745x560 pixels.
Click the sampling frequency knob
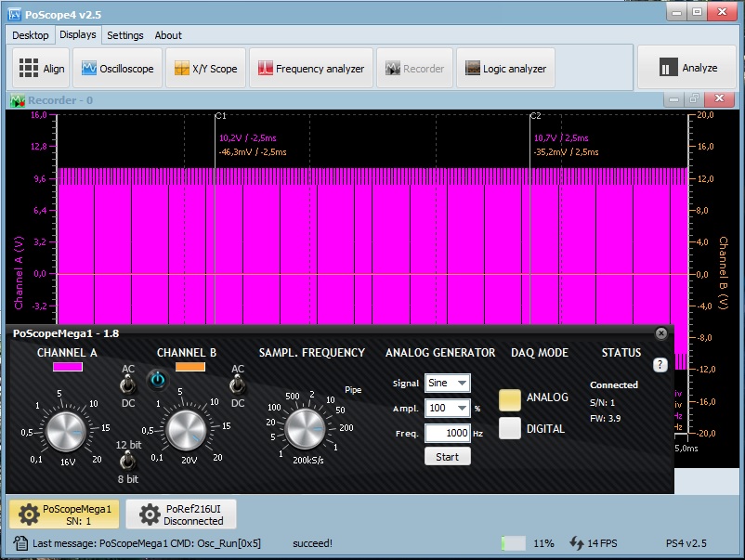[x=305, y=428]
